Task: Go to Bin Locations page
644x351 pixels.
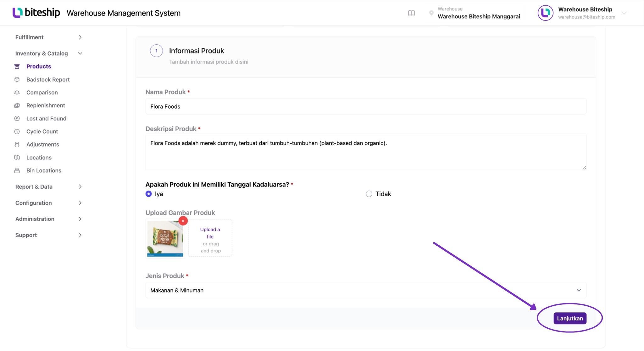Action: [x=44, y=170]
